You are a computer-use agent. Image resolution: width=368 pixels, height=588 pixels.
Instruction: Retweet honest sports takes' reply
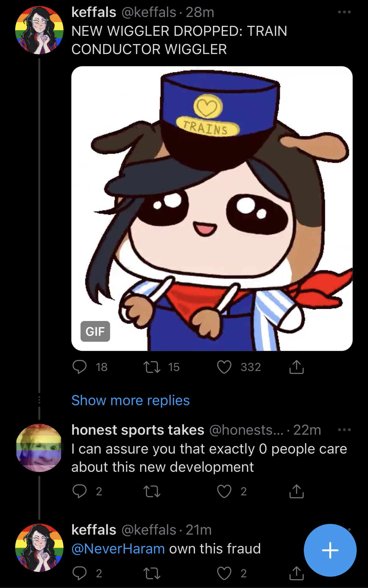coord(152,491)
